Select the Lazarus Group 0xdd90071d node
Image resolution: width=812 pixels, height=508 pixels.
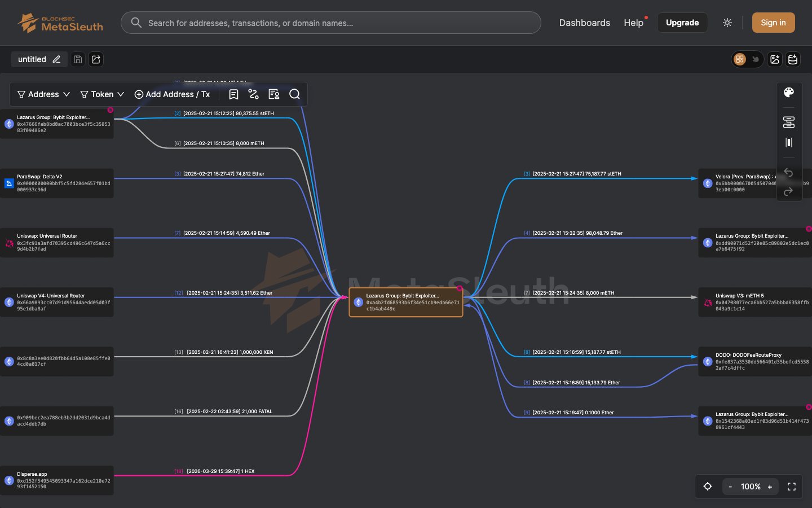755,243
